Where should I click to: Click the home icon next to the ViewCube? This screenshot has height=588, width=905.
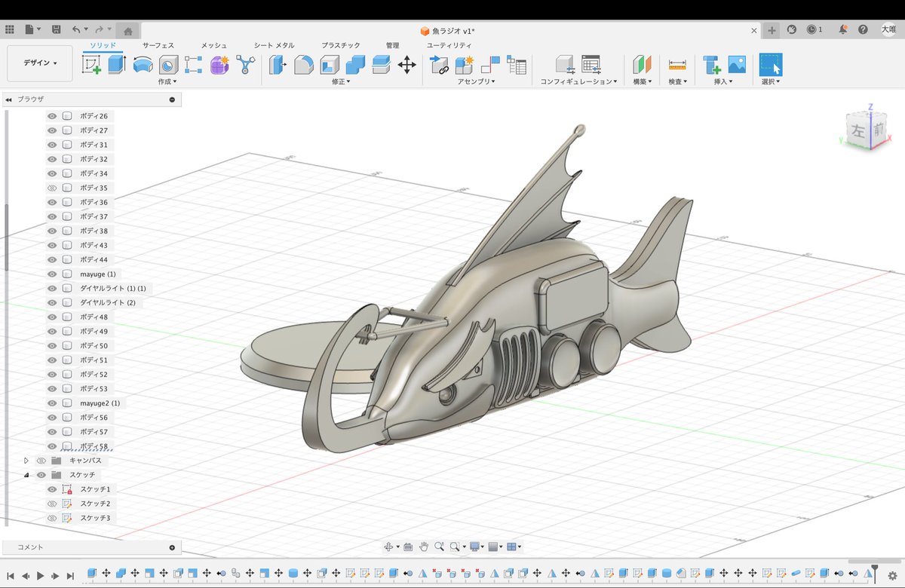[x=127, y=30]
